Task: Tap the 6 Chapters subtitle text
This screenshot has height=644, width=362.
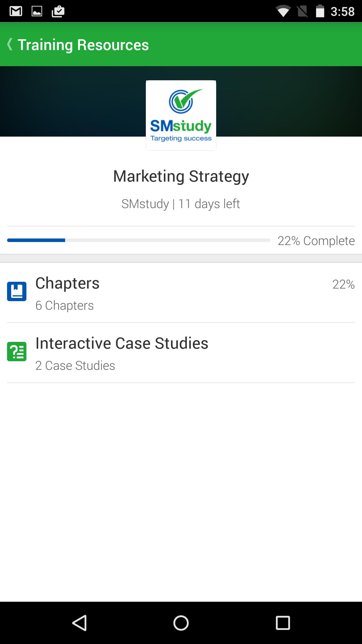Action: pyautogui.click(x=65, y=305)
